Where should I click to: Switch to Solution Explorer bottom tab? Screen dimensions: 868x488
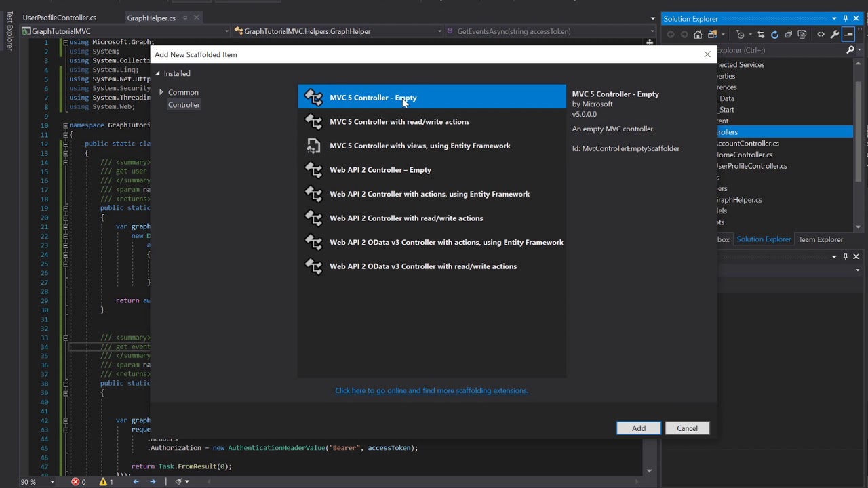tap(764, 239)
